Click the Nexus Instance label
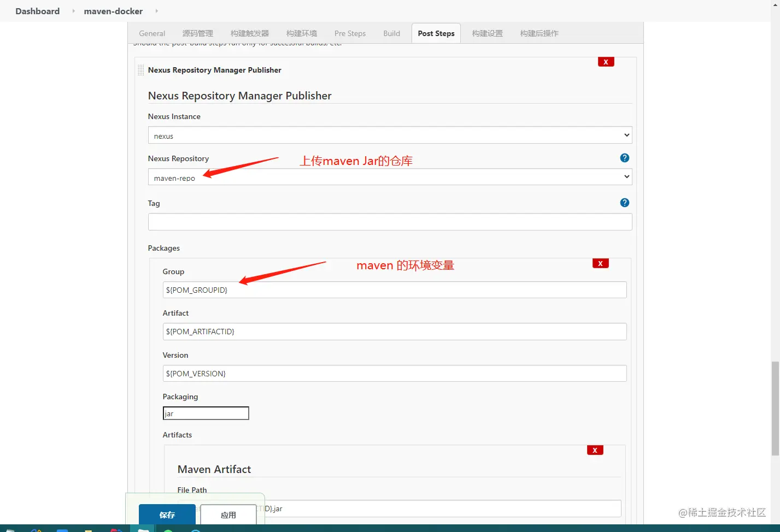 point(174,116)
